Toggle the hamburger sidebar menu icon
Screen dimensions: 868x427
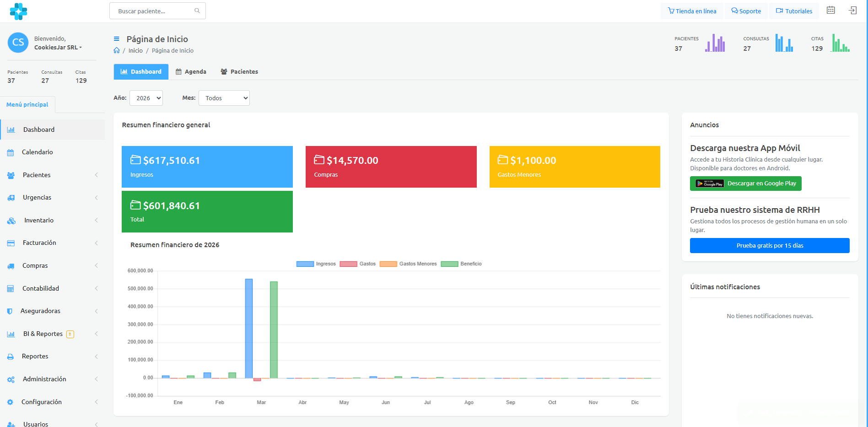click(117, 39)
